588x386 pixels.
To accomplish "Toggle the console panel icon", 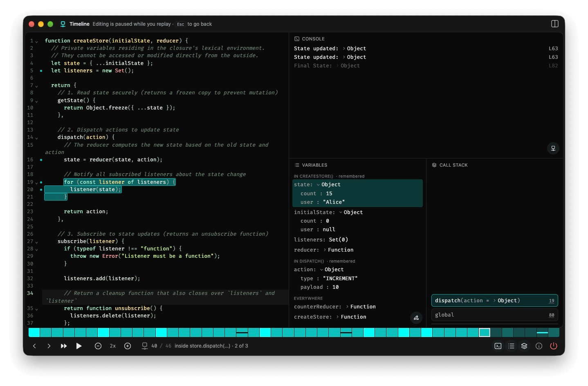I will [498, 346].
